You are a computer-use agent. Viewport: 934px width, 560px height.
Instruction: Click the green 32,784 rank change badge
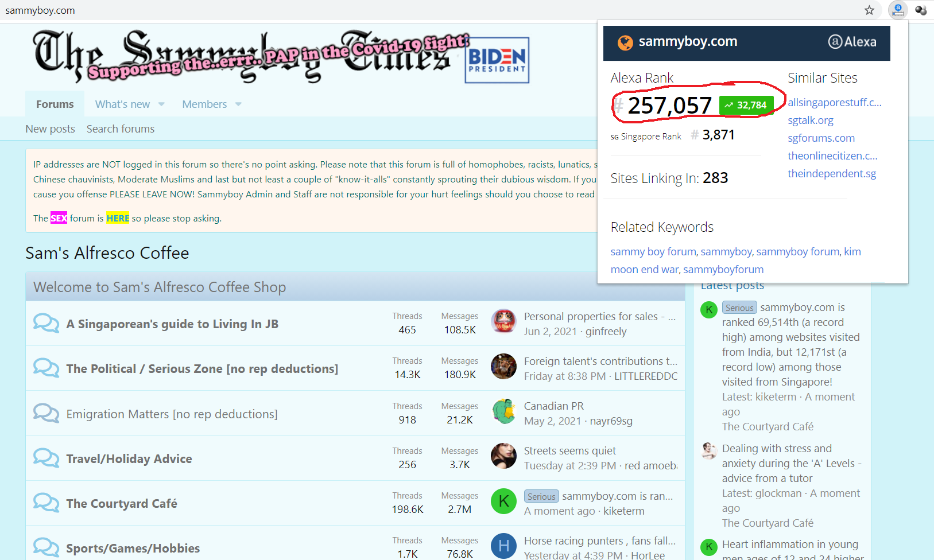[746, 105]
